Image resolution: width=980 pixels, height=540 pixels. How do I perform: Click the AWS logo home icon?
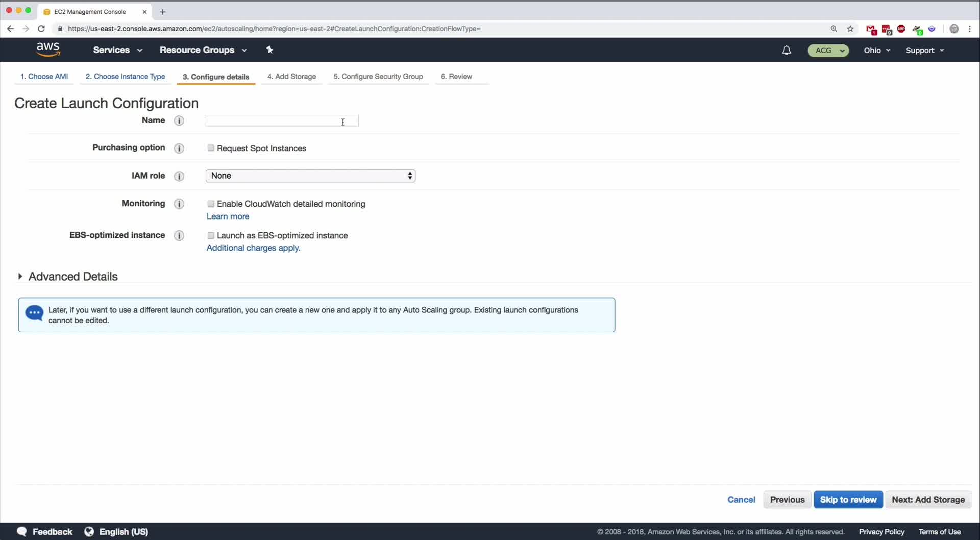pos(48,50)
